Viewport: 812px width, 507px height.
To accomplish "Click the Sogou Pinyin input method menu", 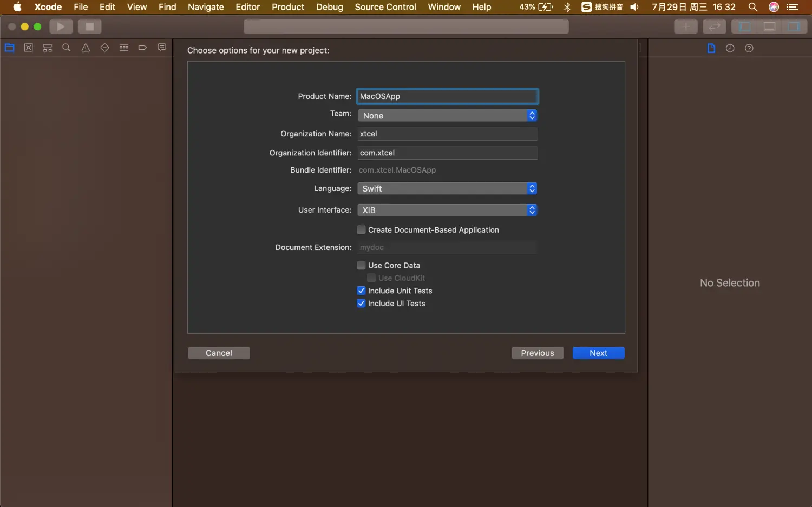I will (x=602, y=7).
